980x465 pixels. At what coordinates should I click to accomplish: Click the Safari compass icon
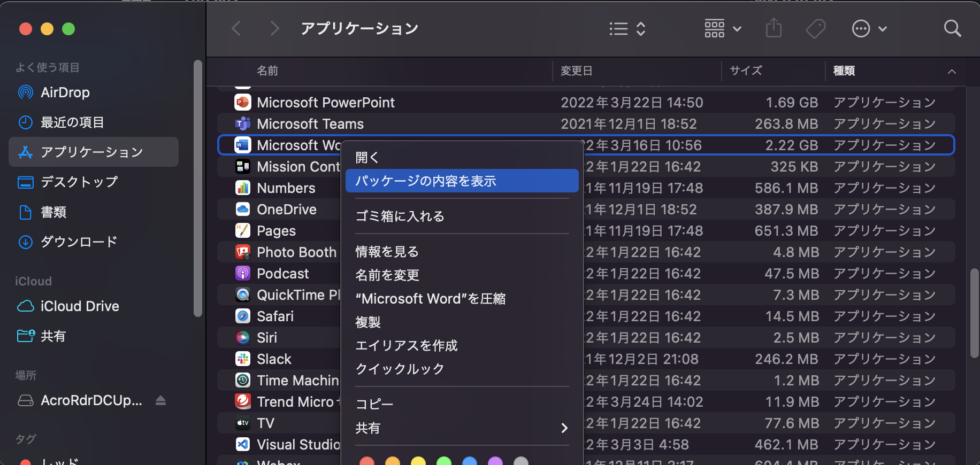pos(243,316)
